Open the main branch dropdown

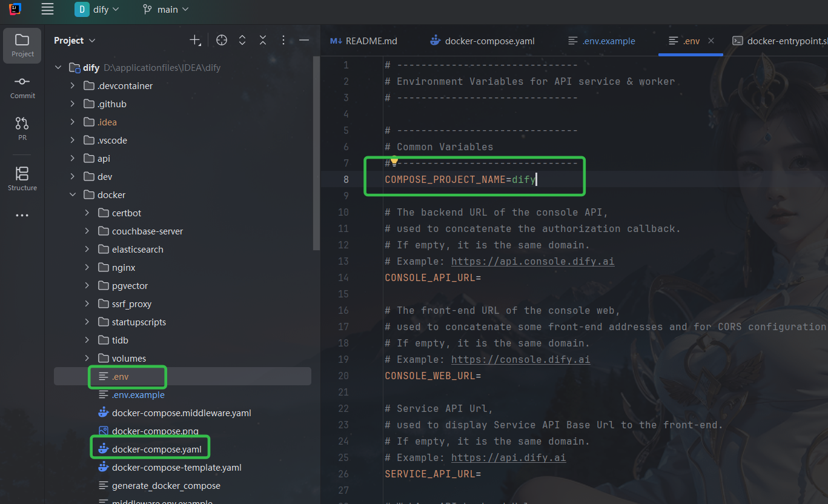[166, 9]
